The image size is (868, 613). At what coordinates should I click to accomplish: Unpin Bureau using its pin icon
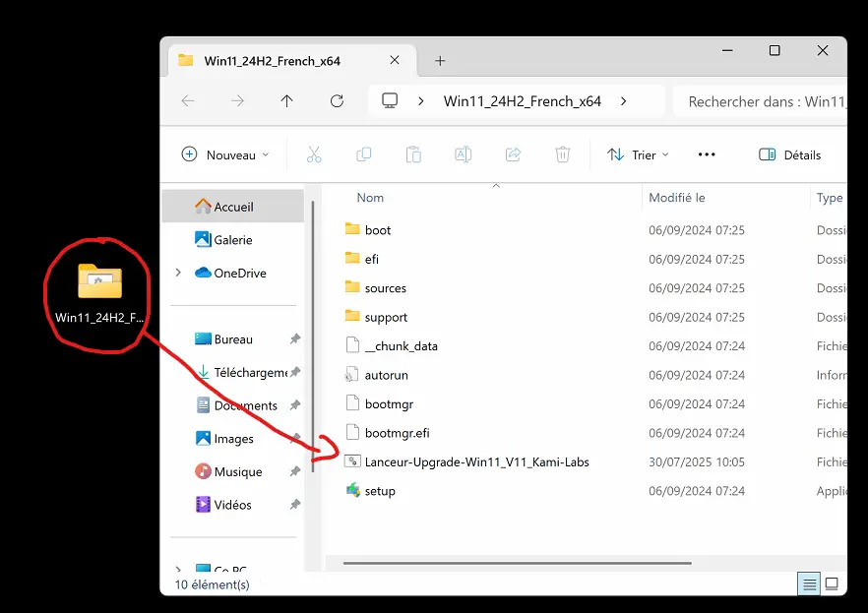point(295,338)
